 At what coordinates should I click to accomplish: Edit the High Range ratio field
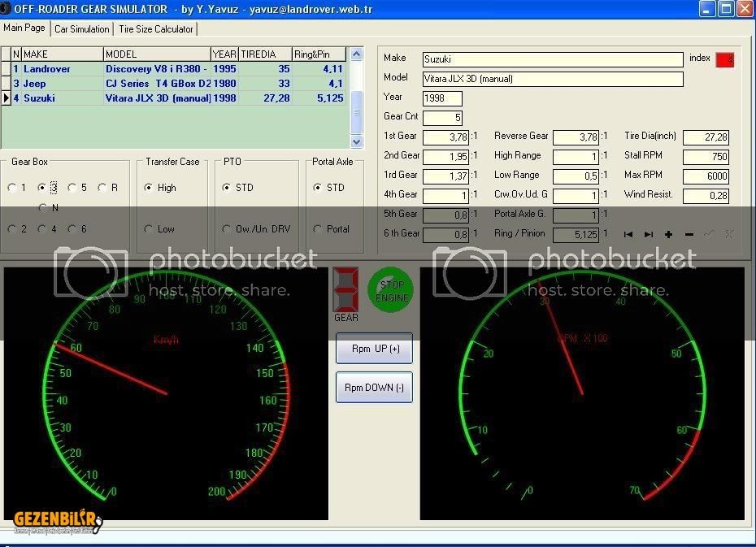click(576, 157)
